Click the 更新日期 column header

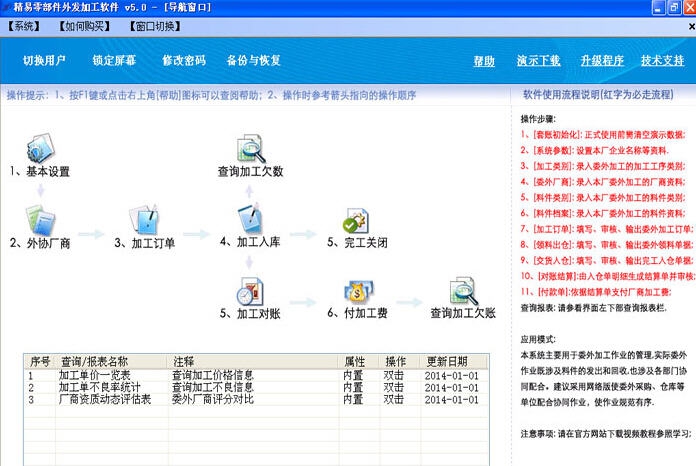454,361
